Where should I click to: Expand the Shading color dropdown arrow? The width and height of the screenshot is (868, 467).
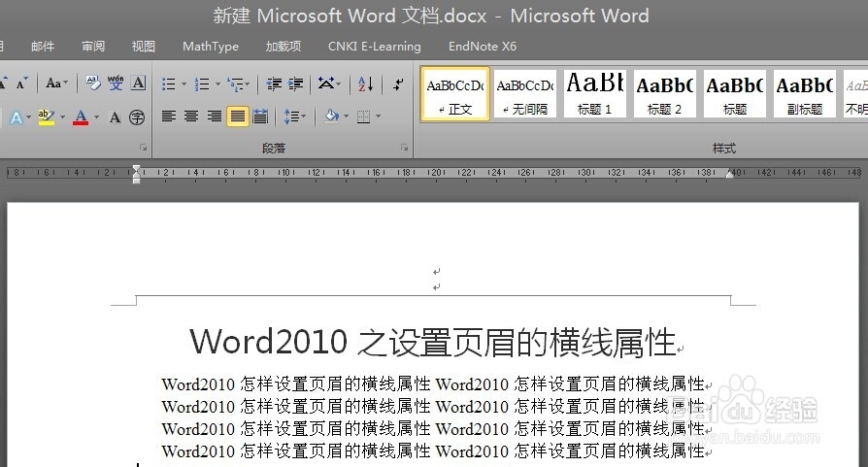[x=347, y=117]
